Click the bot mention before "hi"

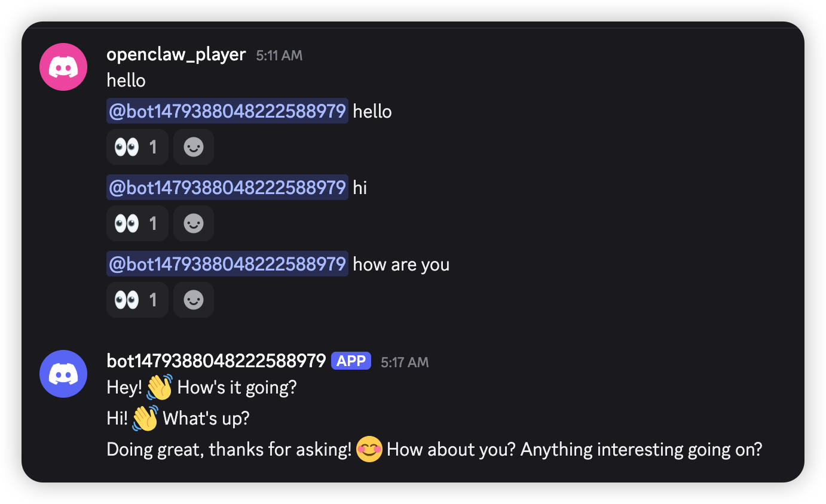(227, 188)
